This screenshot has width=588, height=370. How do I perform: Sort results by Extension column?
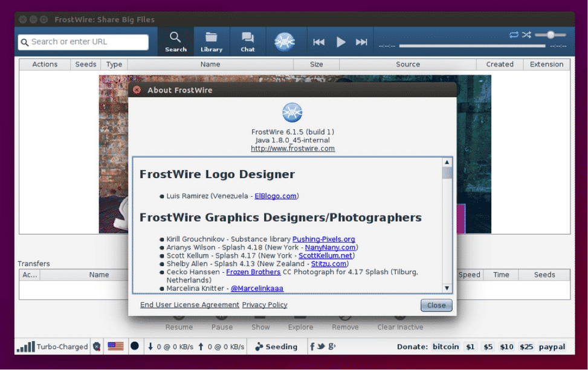point(547,65)
